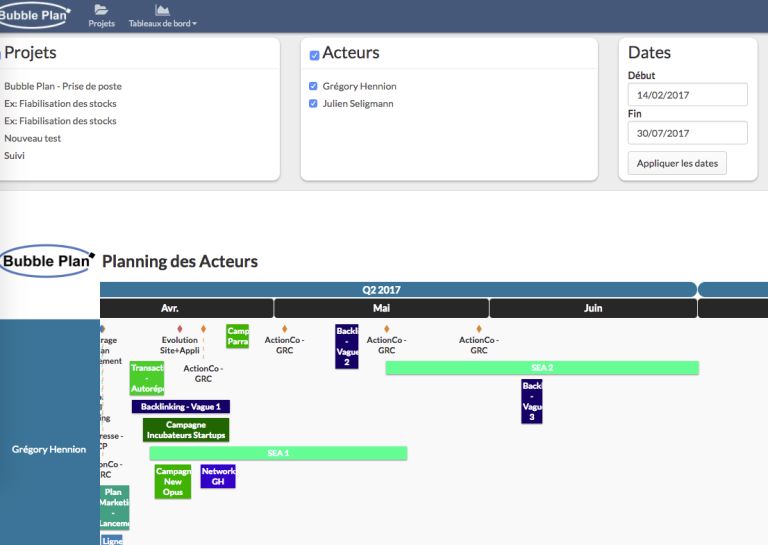Select the Evolution Site+Appli red diamond milestone
The width and height of the screenshot is (768, 545).
[x=180, y=329]
